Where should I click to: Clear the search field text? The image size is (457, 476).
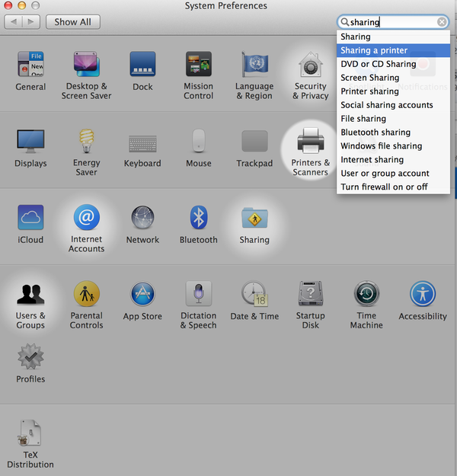click(442, 22)
